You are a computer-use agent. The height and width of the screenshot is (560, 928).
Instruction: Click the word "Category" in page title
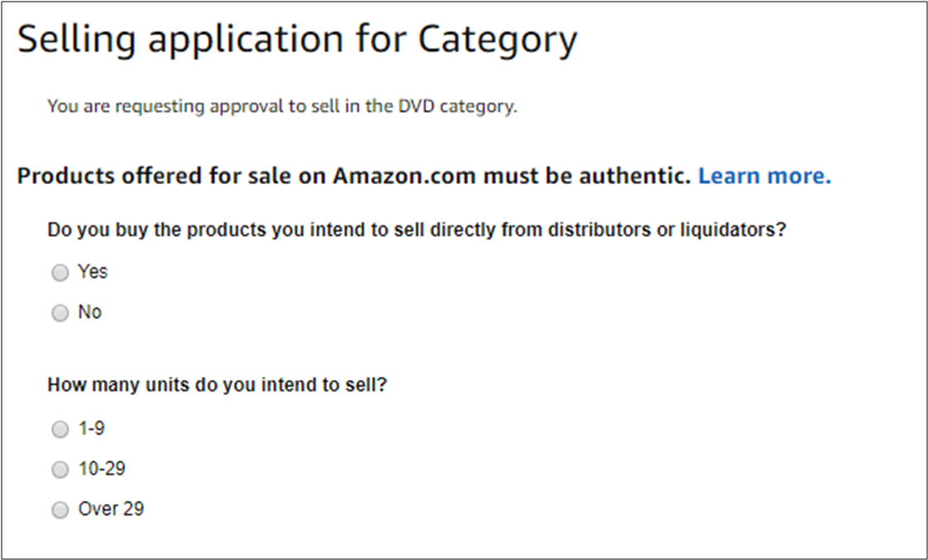[x=498, y=39]
